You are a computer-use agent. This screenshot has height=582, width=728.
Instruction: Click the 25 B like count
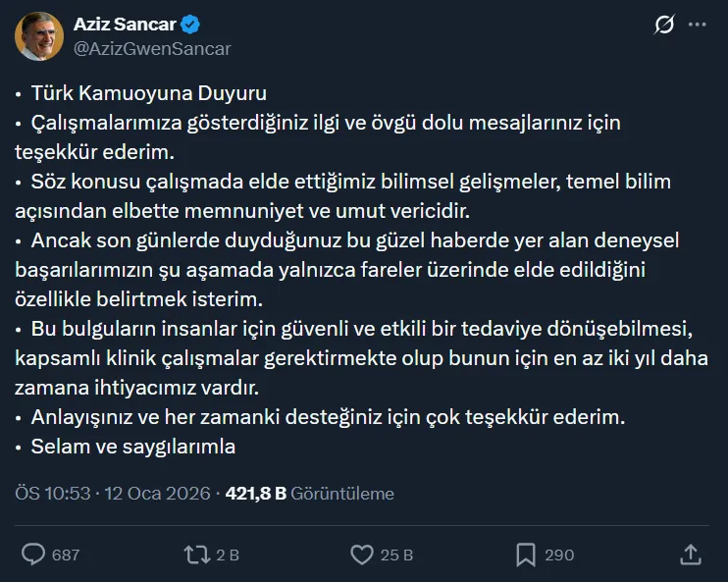396,556
